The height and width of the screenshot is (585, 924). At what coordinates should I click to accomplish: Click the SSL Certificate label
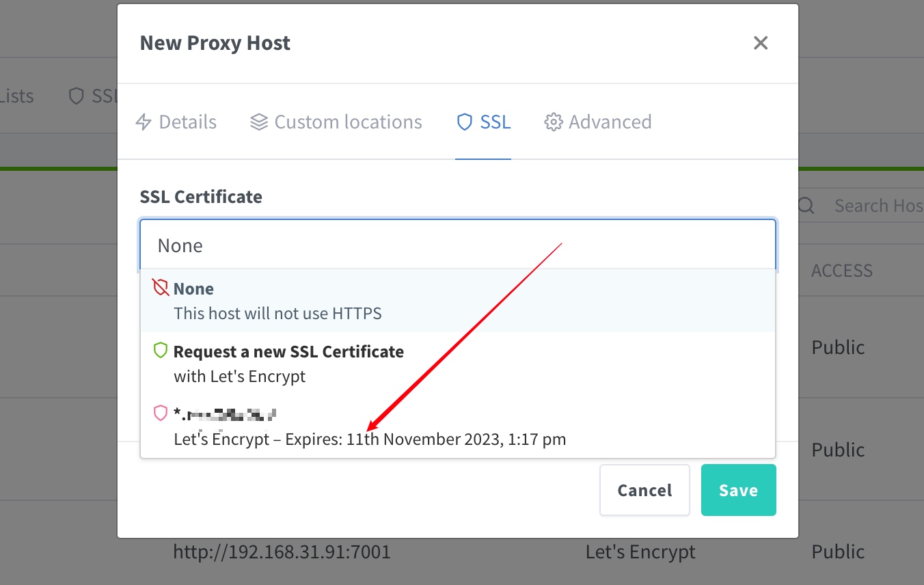(x=201, y=197)
